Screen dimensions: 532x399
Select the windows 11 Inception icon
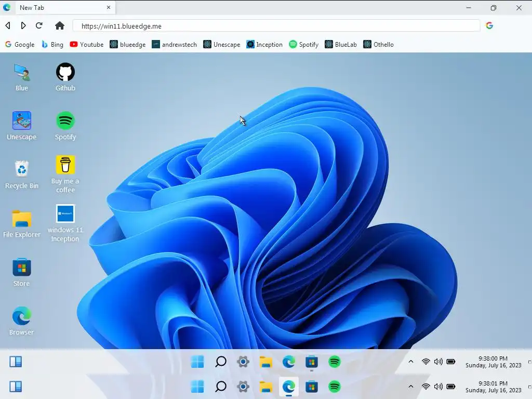pyautogui.click(x=65, y=223)
